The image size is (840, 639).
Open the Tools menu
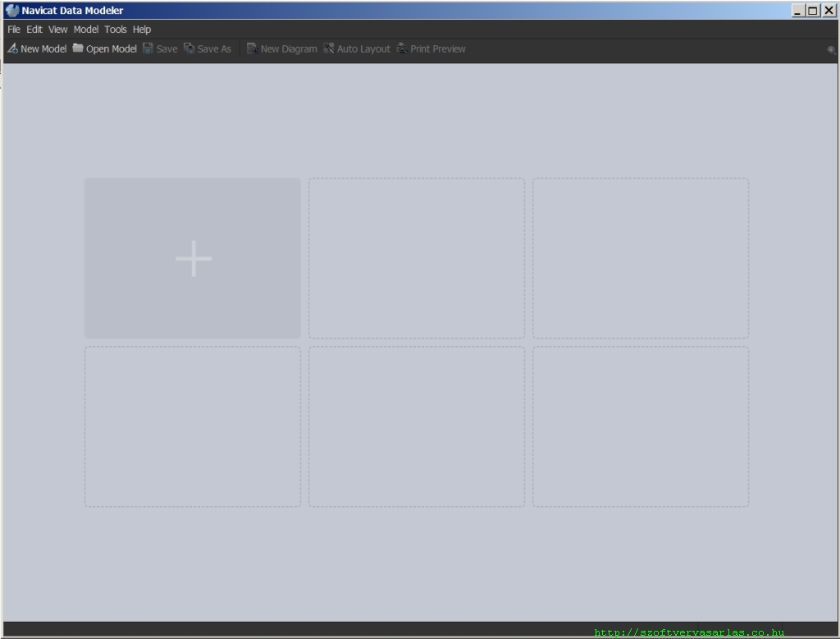[116, 30]
